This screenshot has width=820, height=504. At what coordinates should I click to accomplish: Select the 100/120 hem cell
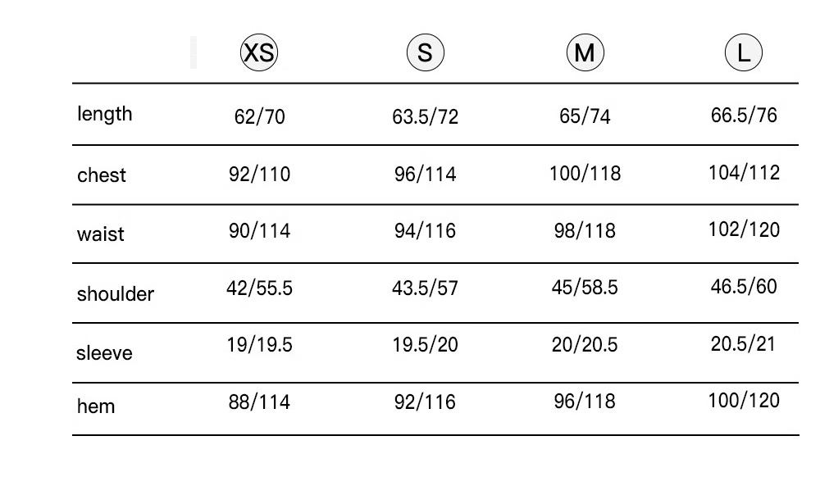(744, 401)
